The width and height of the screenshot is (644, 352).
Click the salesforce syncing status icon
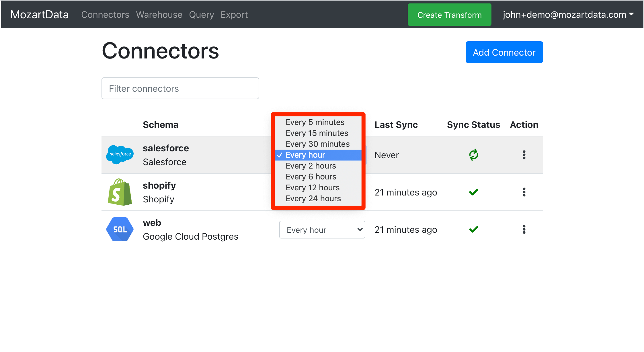point(474,155)
